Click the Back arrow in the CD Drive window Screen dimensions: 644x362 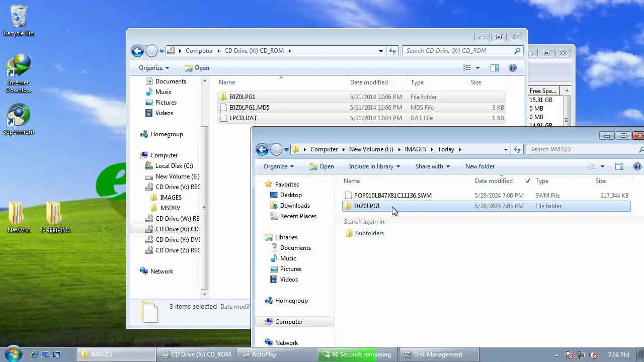137,51
